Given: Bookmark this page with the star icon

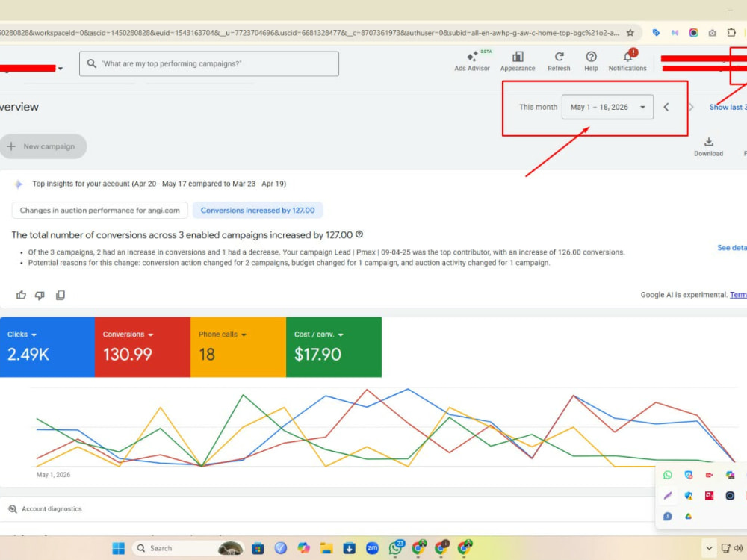Looking at the screenshot, I should (630, 33).
